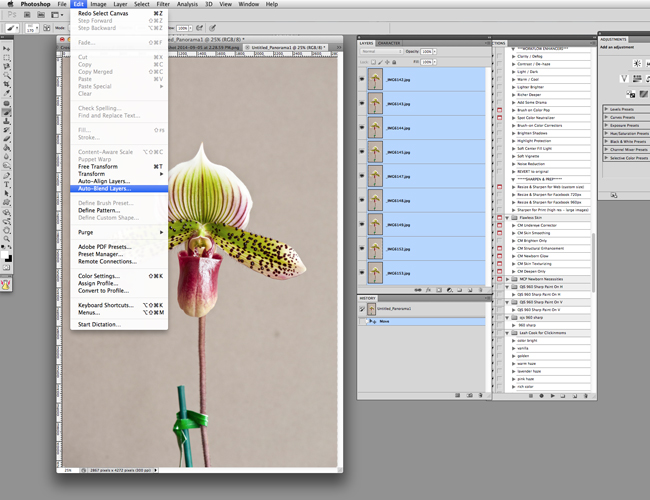Open the Opacity dropdown arrow in Layers panel
The width and height of the screenshot is (650, 500).
click(x=434, y=51)
